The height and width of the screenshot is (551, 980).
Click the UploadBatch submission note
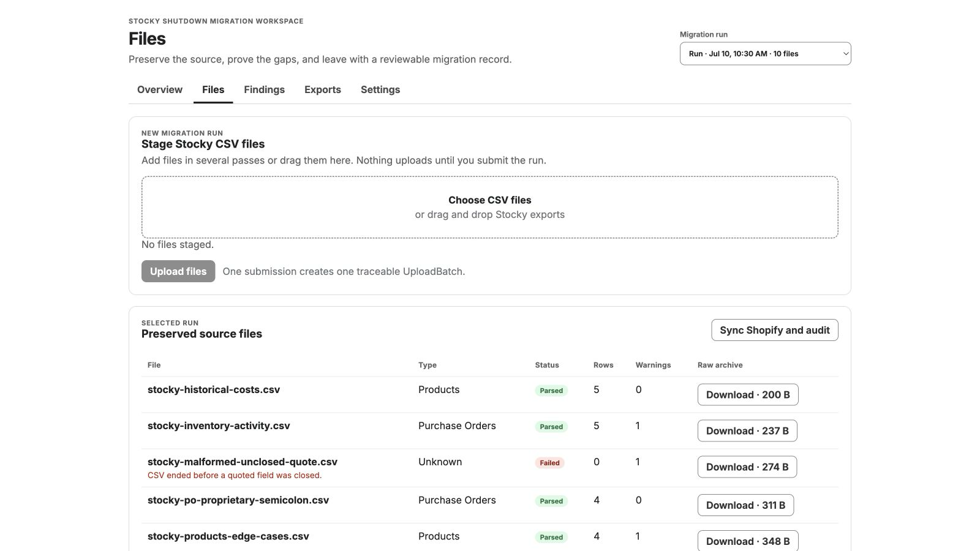[344, 271]
